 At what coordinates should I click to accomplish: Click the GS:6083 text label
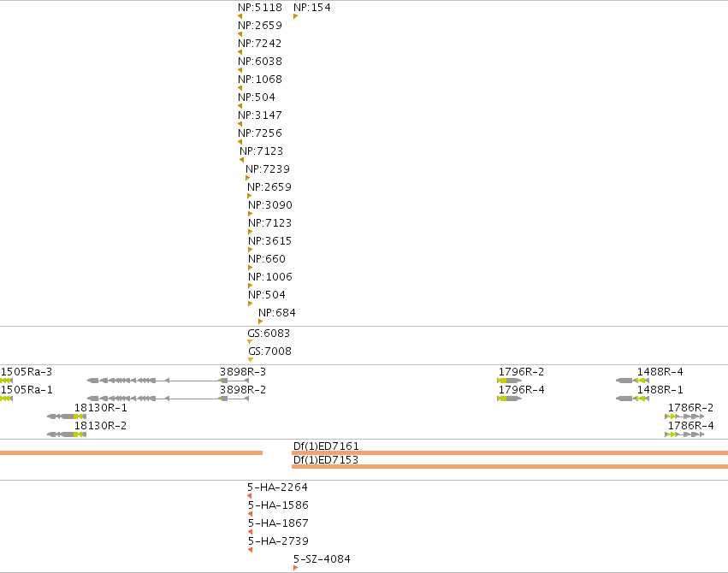[269, 334]
